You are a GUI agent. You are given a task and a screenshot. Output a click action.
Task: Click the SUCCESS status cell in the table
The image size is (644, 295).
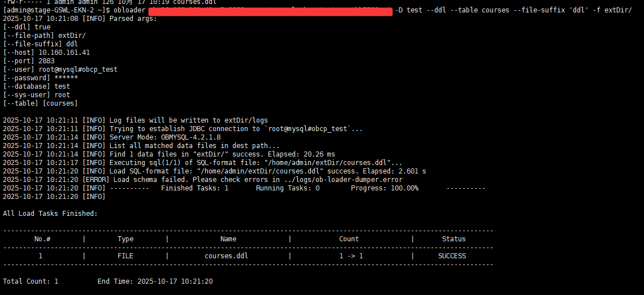[x=452, y=256]
